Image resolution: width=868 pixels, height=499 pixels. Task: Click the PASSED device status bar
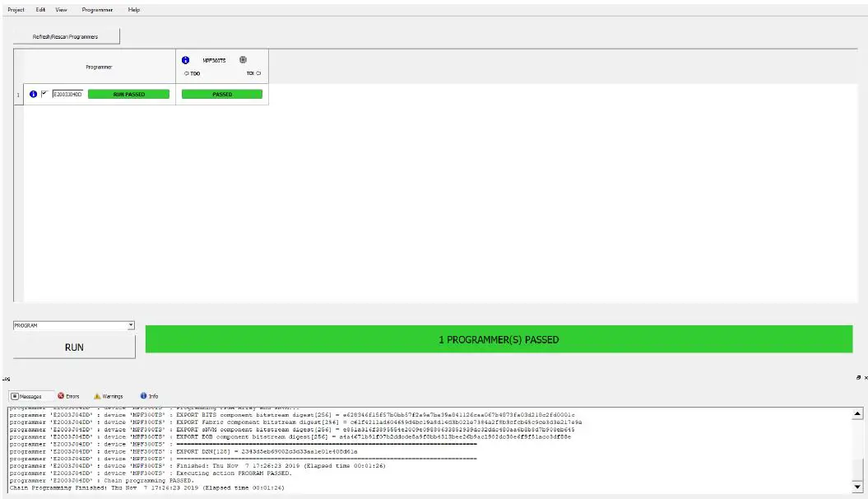pos(222,94)
